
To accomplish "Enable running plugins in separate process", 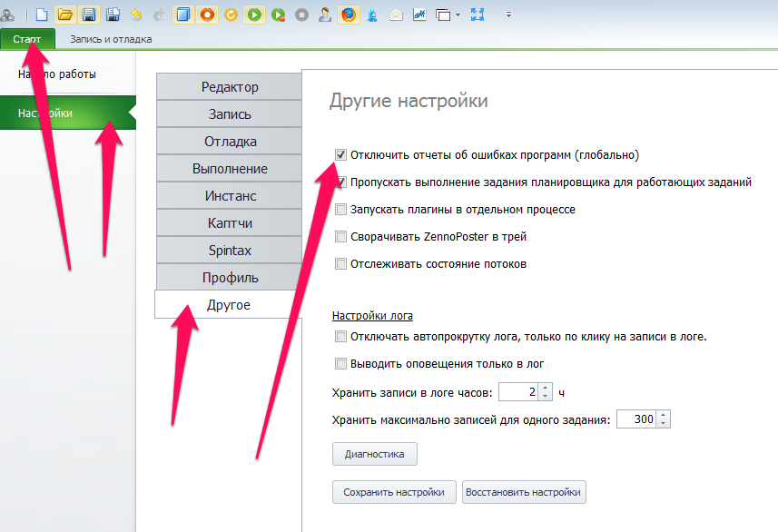I will [x=340, y=210].
